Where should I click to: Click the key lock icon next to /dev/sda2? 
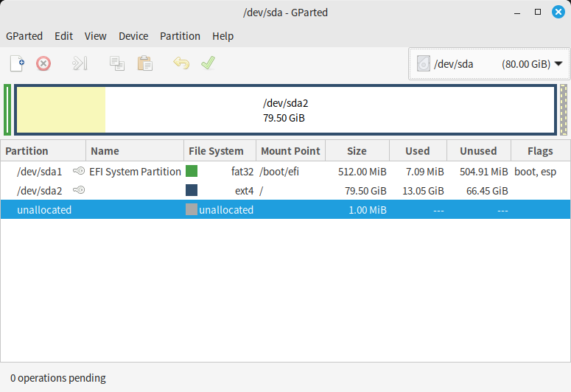click(79, 190)
